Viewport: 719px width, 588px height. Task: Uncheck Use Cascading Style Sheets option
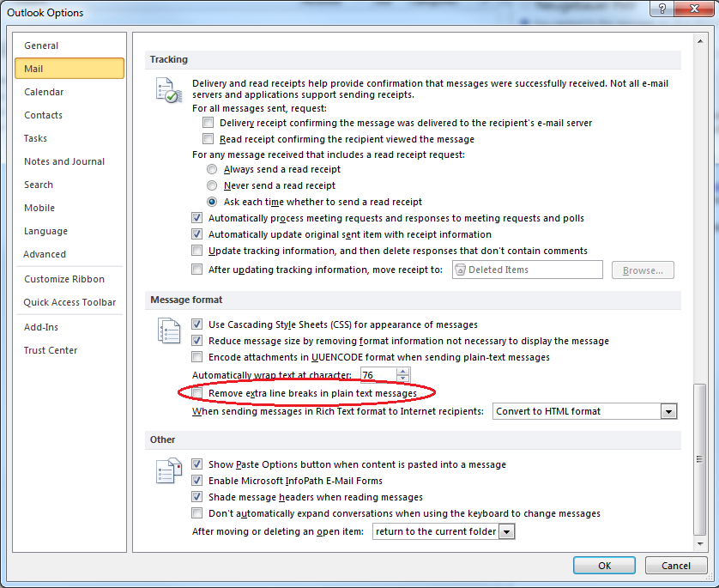click(x=197, y=324)
